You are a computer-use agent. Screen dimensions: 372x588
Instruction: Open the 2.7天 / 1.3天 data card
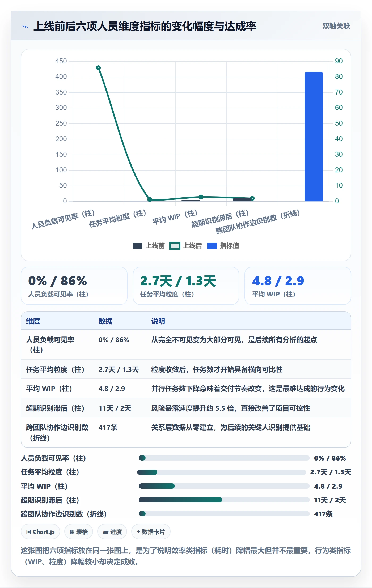(186, 286)
